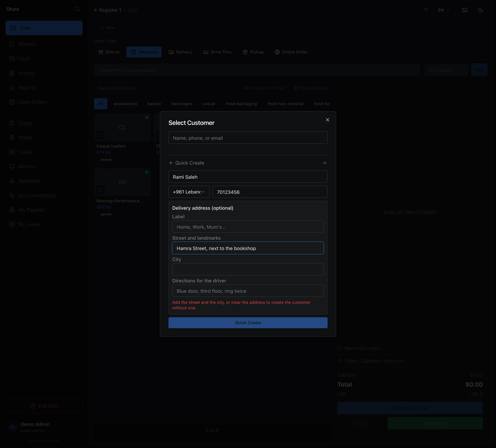Select the Sale menu item

[x=44, y=28]
